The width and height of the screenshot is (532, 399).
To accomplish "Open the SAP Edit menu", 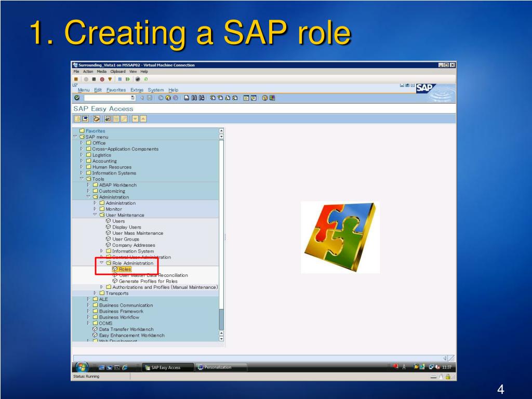I will [98, 90].
